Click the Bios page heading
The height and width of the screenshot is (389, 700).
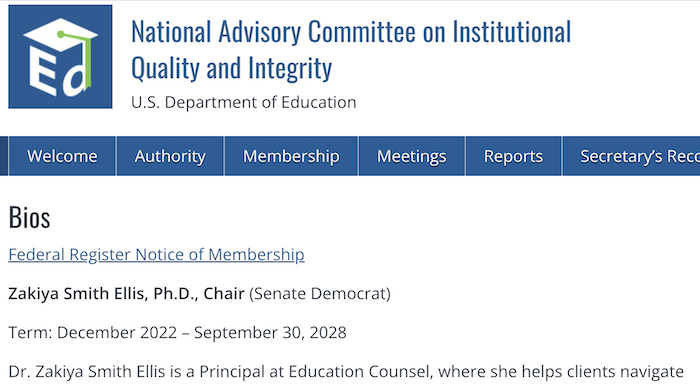(x=29, y=218)
